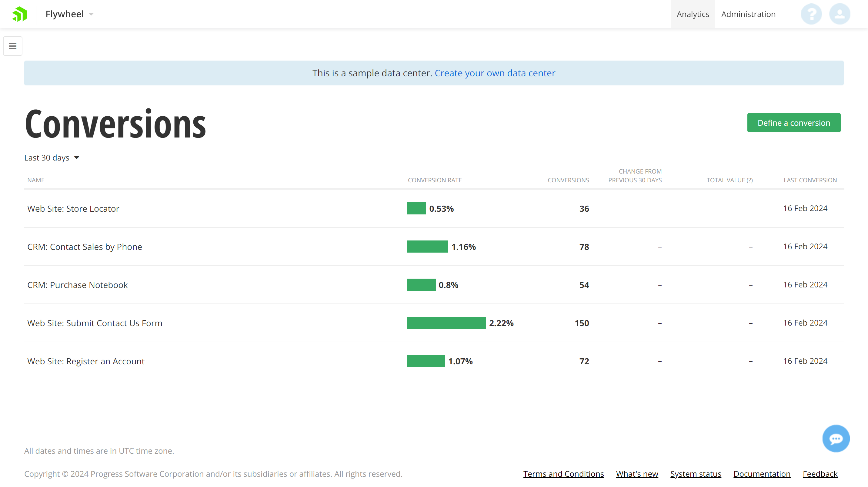
Task: Click the Store Locator conversion rate bar
Action: (x=416, y=208)
